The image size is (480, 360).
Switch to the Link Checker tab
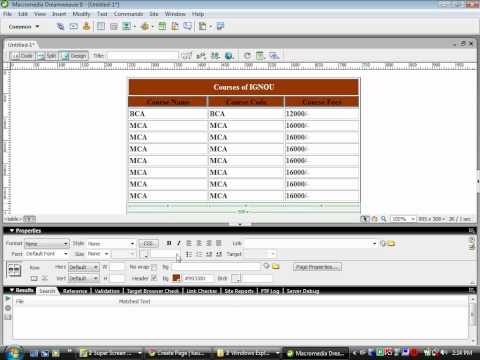(201, 291)
